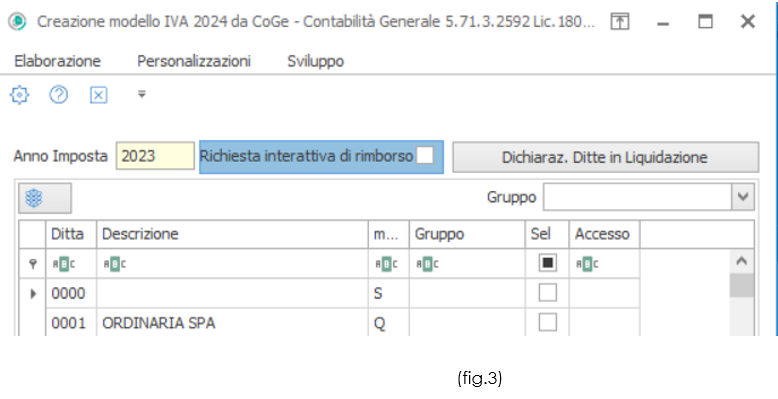The image size is (778, 399).
Task: Click the Descrizione column ABC filter icon
Action: coord(115,265)
